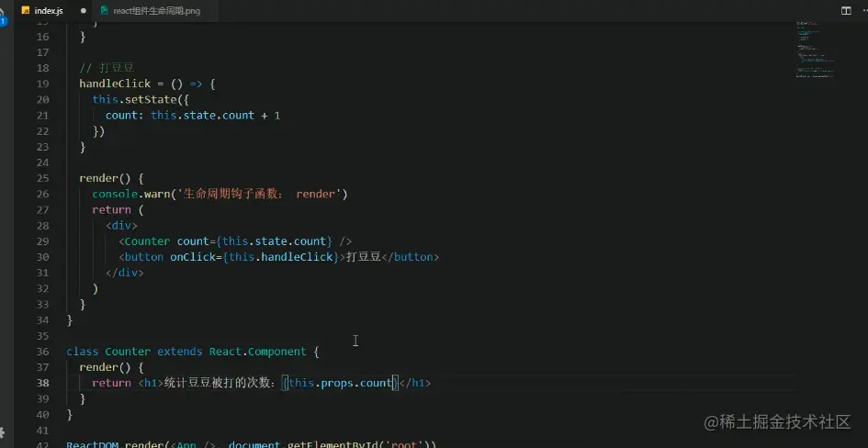Click the 'class' keyword on line 36
The width and height of the screenshot is (868, 448).
[83, 352]
